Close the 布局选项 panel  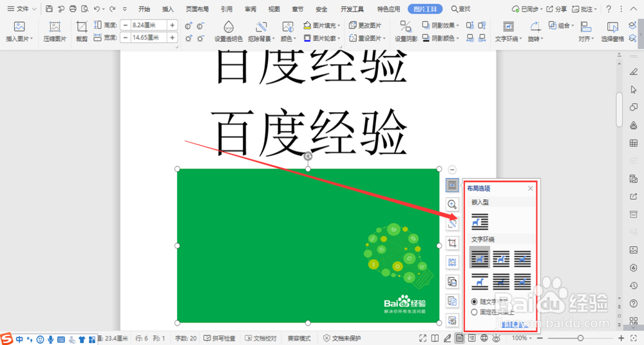[530, 188]
